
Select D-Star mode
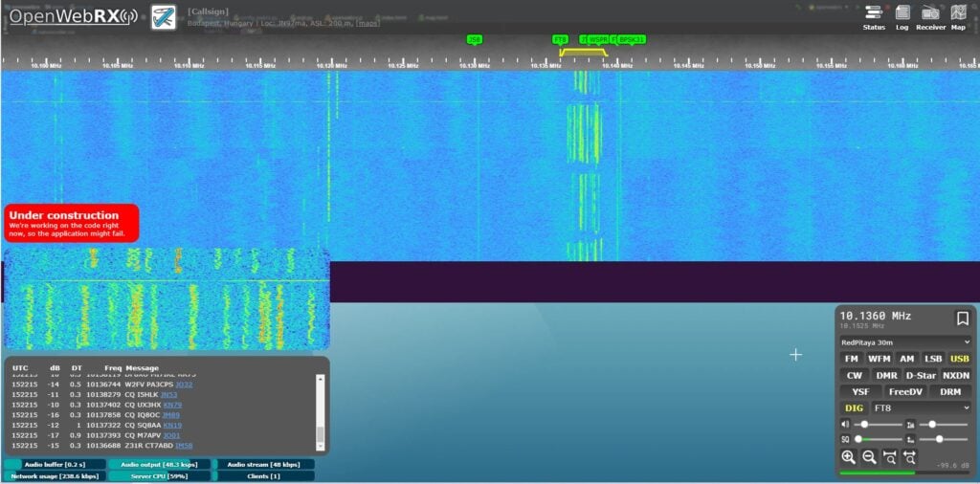tap(921, 375)
